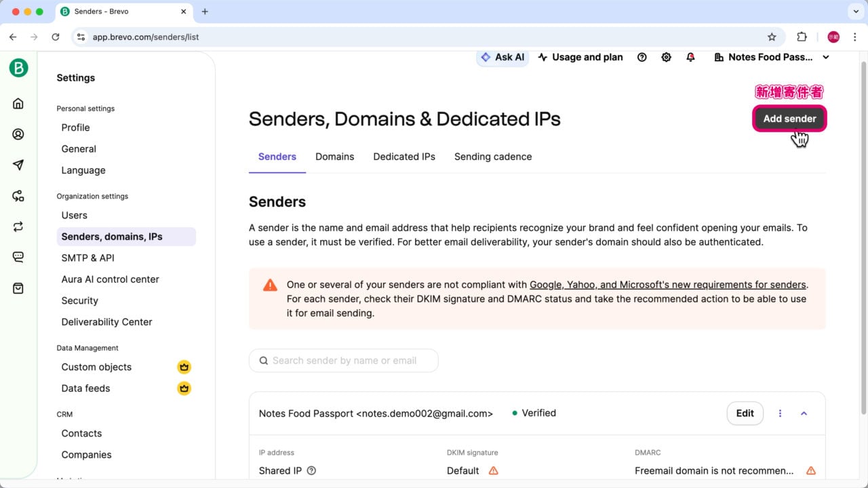Open Google, Yahoo, Microsoft requirements link

[667, 285]
